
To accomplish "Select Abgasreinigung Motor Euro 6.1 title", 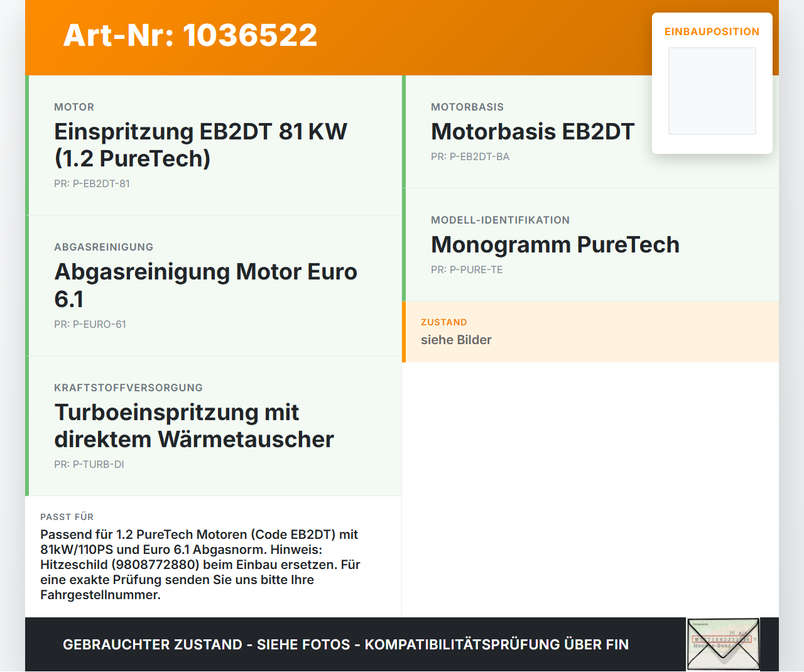I will pos(206,285).
